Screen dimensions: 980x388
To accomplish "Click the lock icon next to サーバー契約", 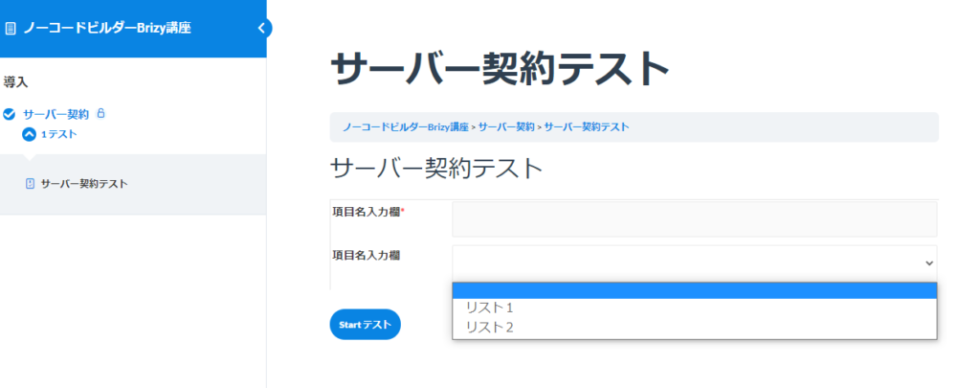I will pyautogui.click(x=101, y=114).
